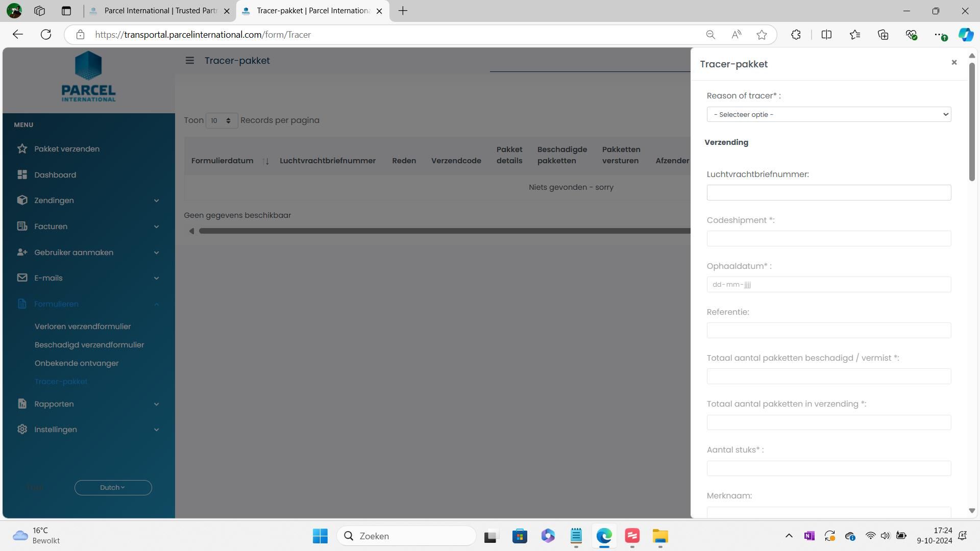The height and width of the screenshot is (551, 980).
Task: Click the Zendingen box icon
Action: pyautogui.click(x=22, y=201)
